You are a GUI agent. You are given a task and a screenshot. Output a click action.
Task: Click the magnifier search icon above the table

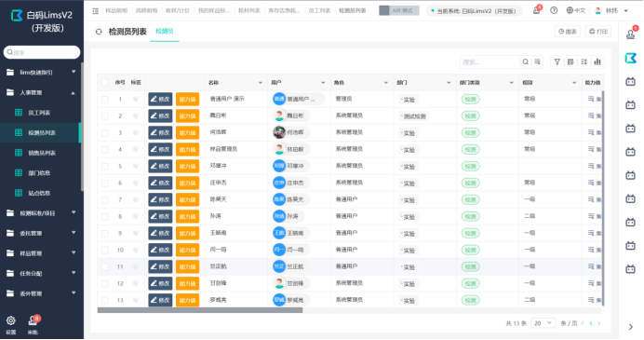point(525,62)
